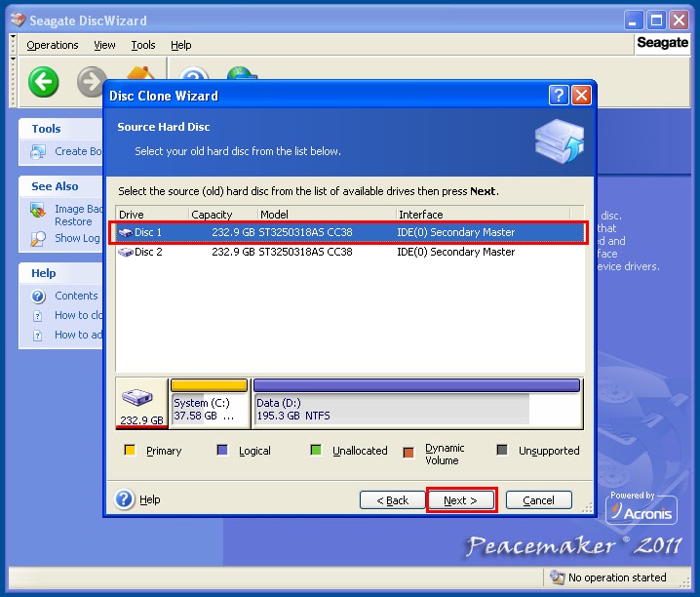Click the grey Forward arrow toolbar icon
This screenshot has width=700, height=597.
[91, 82]
